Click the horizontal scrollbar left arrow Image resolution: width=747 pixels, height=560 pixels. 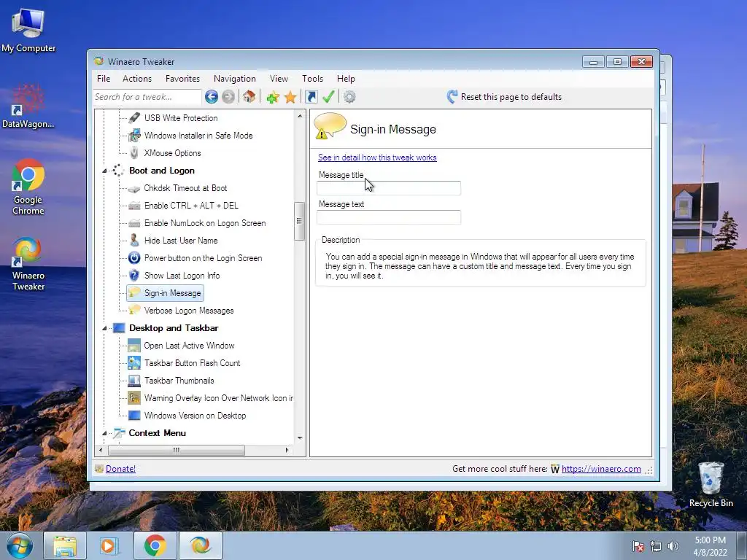(100, 450)
